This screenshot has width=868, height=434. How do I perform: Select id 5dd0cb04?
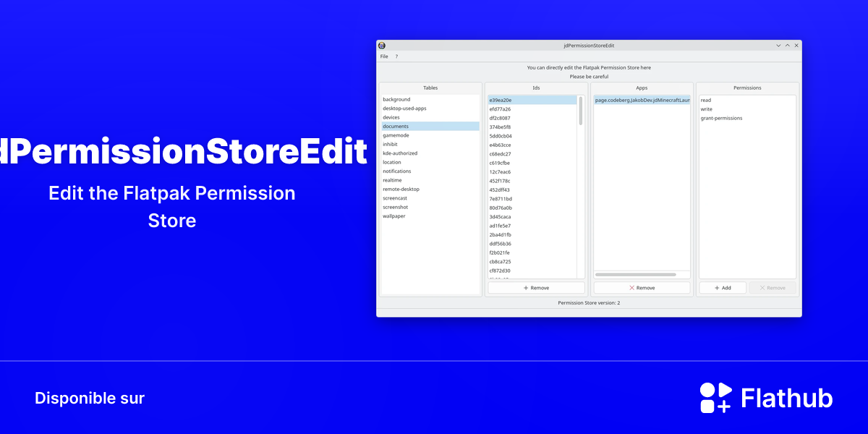532,136
